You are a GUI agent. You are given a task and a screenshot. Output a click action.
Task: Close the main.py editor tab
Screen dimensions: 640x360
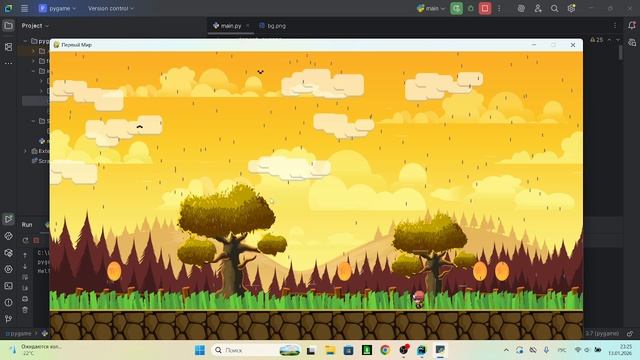[x=247, y=26]
